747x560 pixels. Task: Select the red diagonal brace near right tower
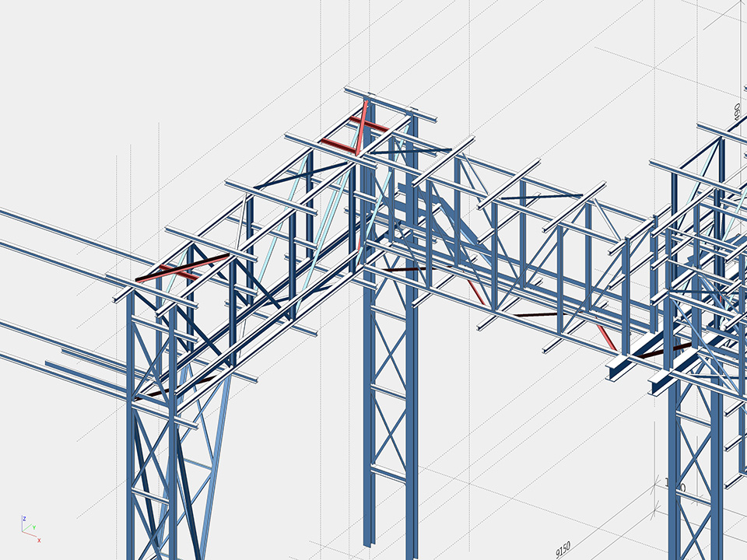605,335
